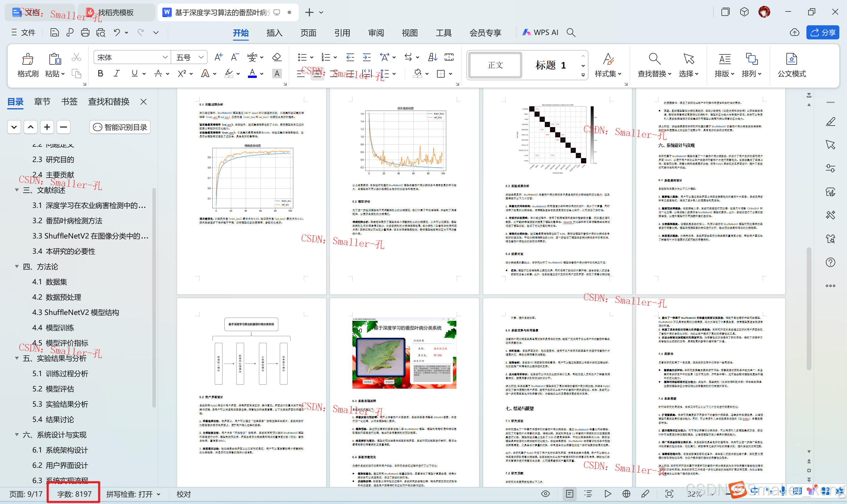Switch to the 插入 ribbon tab
The width and height of the screenshot is (847, 504).
[x=274, y=33]
